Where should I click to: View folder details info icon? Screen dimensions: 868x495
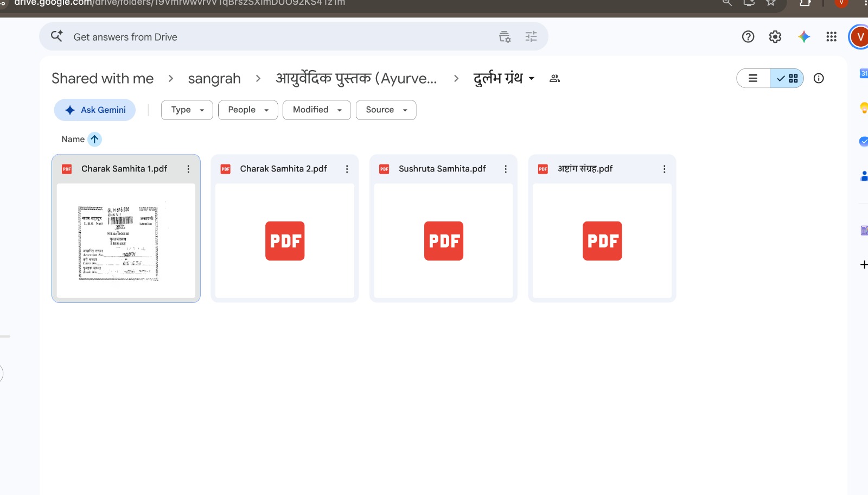coord(819,78)
